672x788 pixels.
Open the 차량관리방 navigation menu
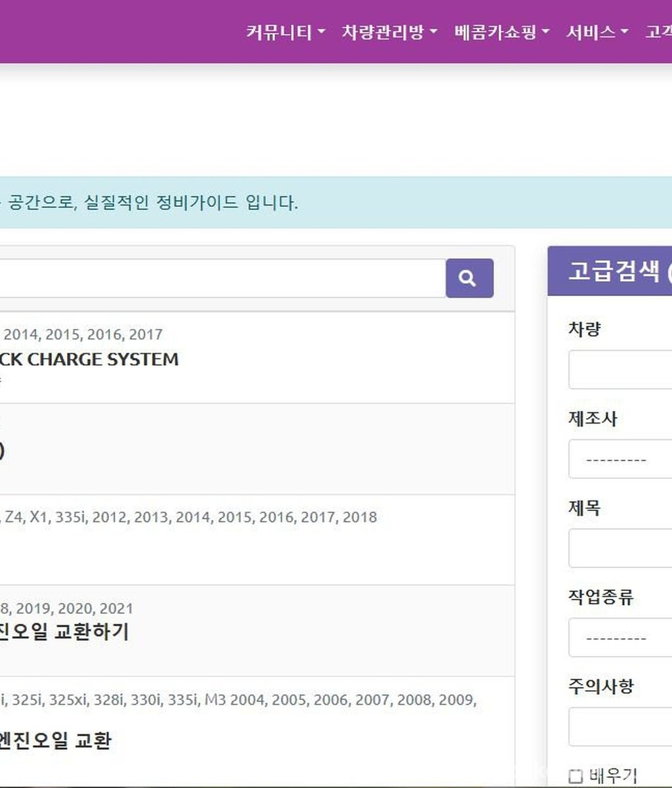tap(388, 32)
